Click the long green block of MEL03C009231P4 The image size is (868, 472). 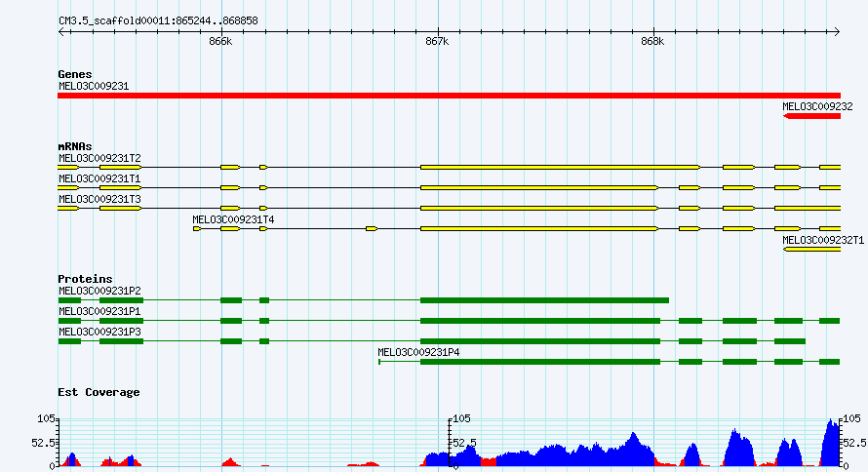point(540,362)
